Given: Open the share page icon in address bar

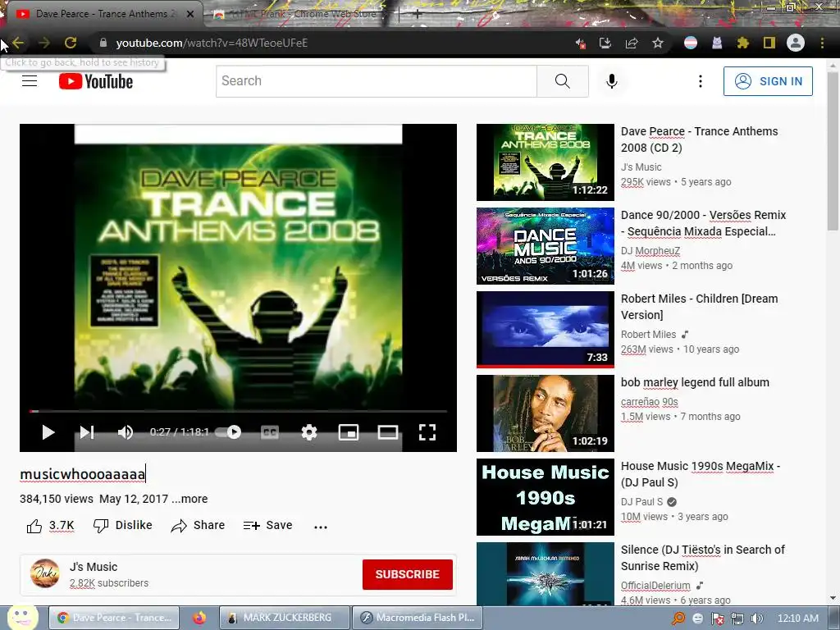Looking at the screenshot, I should coord(632,43).
